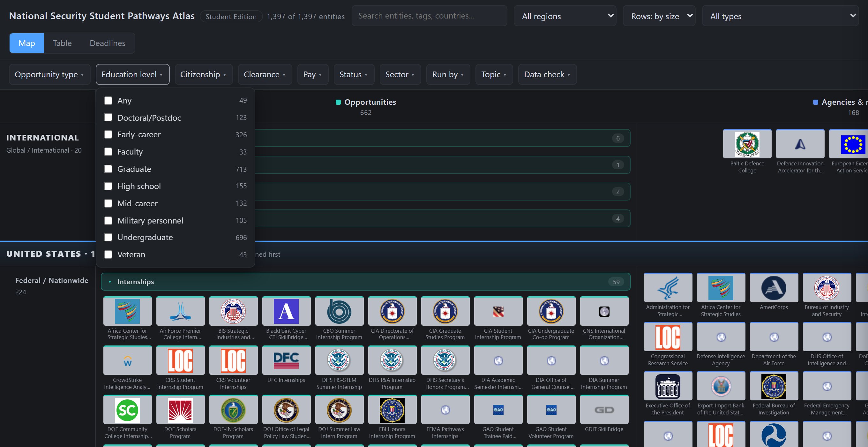868x447 pixels.
Task: Select the AmeriCorps agency tile
Action: point(774,292)
